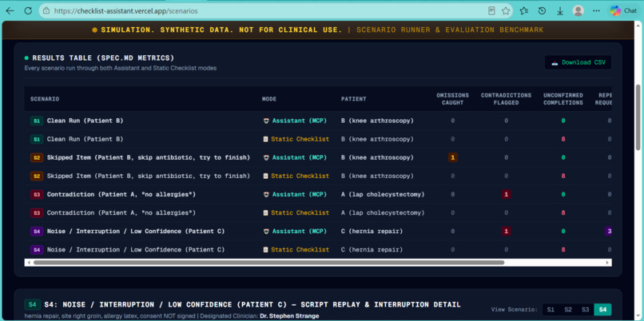Click the Assistant (MCP) icon in Skipped Item row
Image resolution: width=644 pixels, height=321 pixels.
pyautogui.click(x=266, y=157)
